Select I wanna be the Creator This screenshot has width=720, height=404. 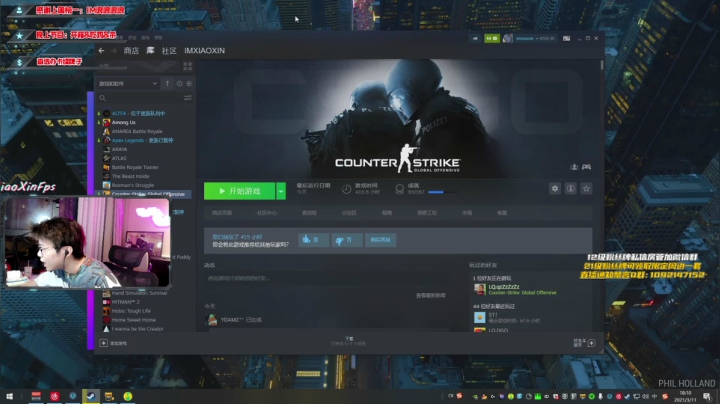[x=137, y=329]
